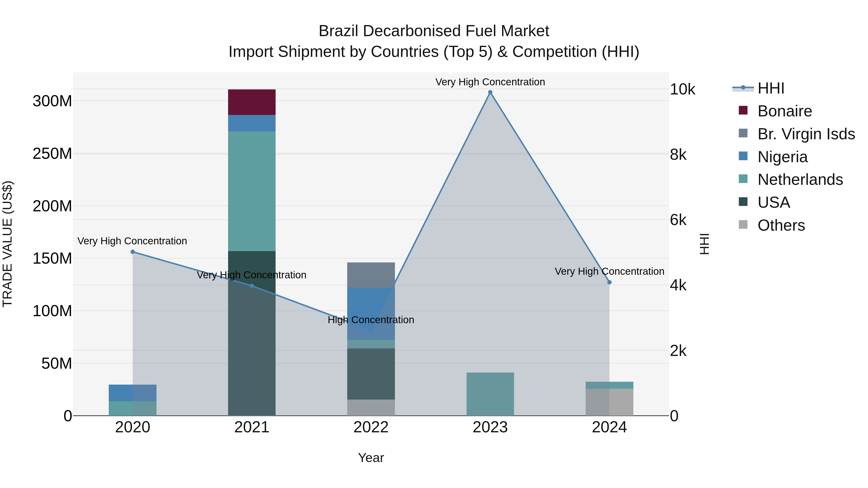Screen dimensions: 868x488
Task: Click the 150M y-axis tick label
Action: coord(52,259)
